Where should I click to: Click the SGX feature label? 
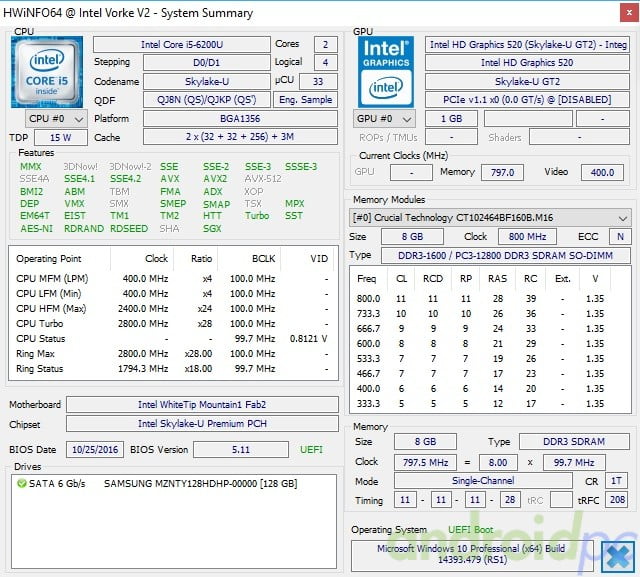pyautogui.click(x=212, y=229)
